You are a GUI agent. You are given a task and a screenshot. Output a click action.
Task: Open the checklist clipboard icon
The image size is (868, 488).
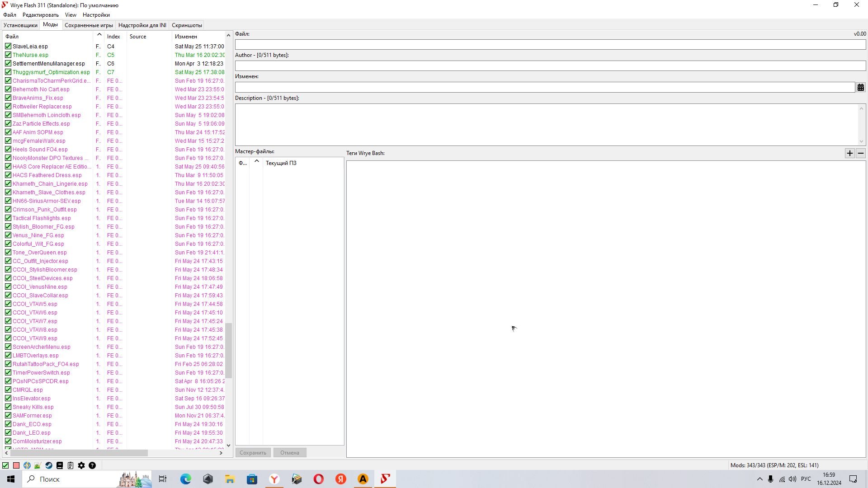click(x=71, y=465)
